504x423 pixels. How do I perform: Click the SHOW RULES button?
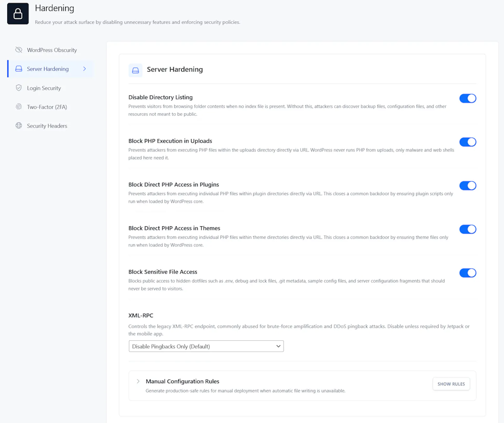pos(451,384)
